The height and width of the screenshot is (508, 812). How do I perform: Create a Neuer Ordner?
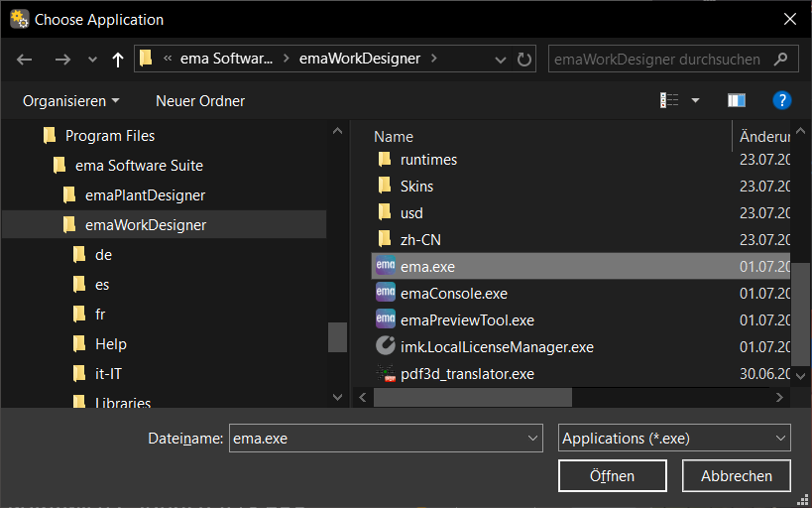point(200,100)
